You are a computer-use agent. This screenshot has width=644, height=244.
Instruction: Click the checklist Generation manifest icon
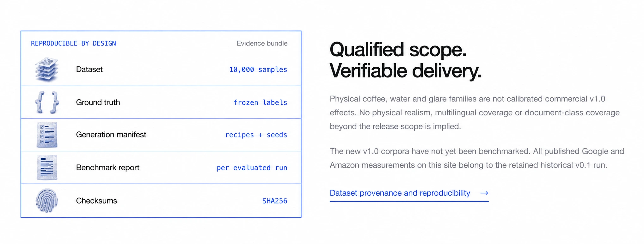tap(47, 135)
